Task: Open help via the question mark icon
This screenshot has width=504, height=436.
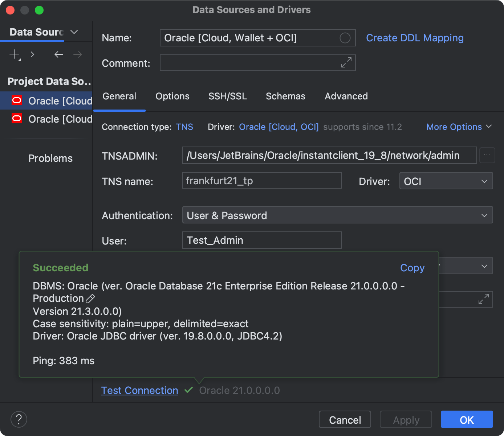Action: pos(19,419)
